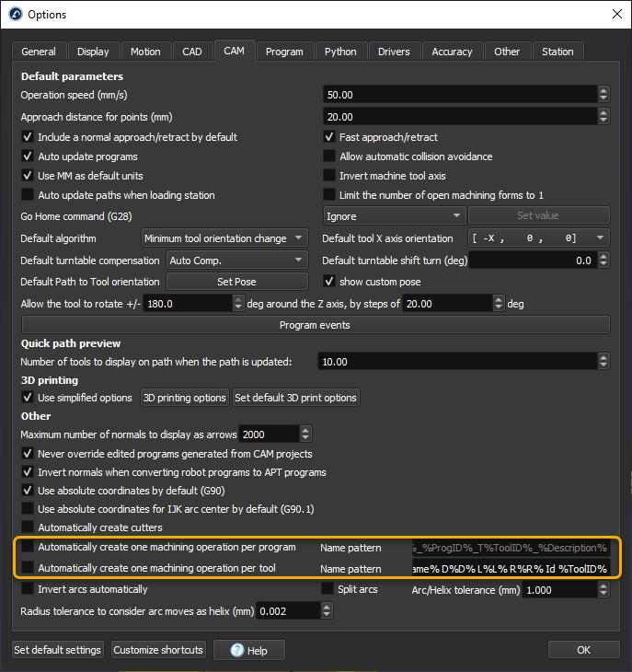Adjust the Arc/Helix tolerance spinner
The image size is (632, 672).
[x=603, y=589]
